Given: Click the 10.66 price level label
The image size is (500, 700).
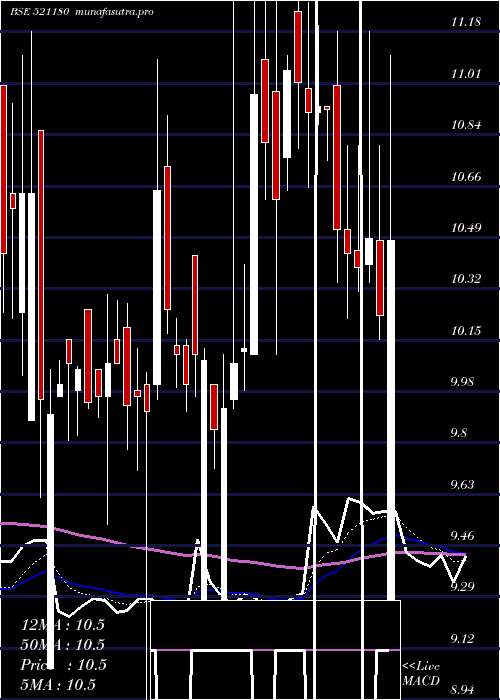Looking at the screenshot, I should coord(466,177).
